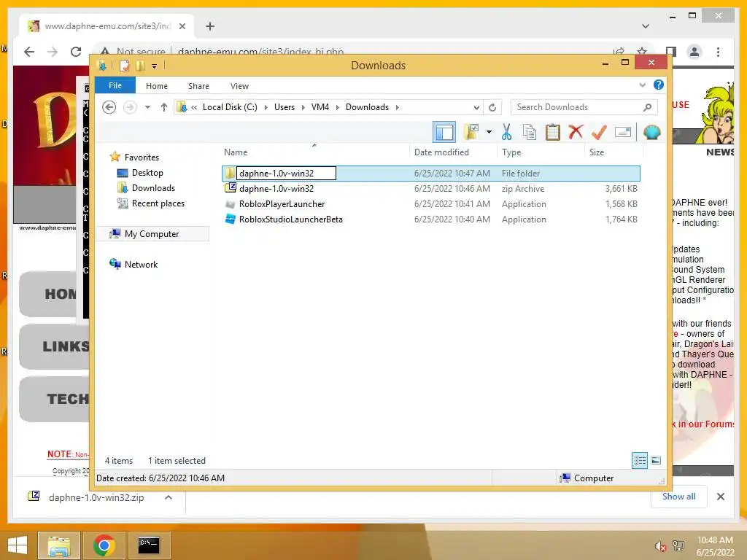Select Favorites in the navigation pane
Viewport: 747px width, 560px height.
(142, 157)
